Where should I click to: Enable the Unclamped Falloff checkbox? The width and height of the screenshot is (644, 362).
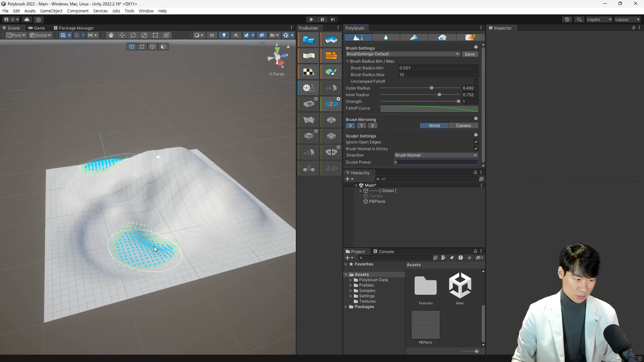pos(476,81)
